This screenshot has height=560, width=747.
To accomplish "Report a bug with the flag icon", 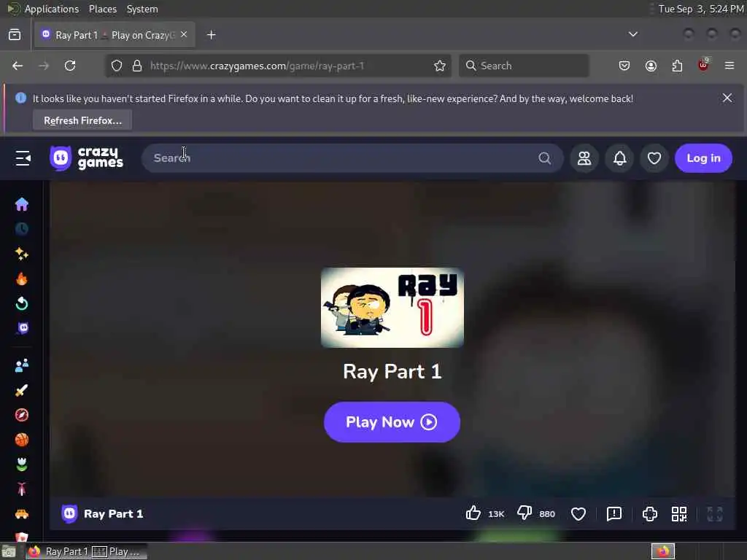I will pyautogui.click(x=614, y=514).
